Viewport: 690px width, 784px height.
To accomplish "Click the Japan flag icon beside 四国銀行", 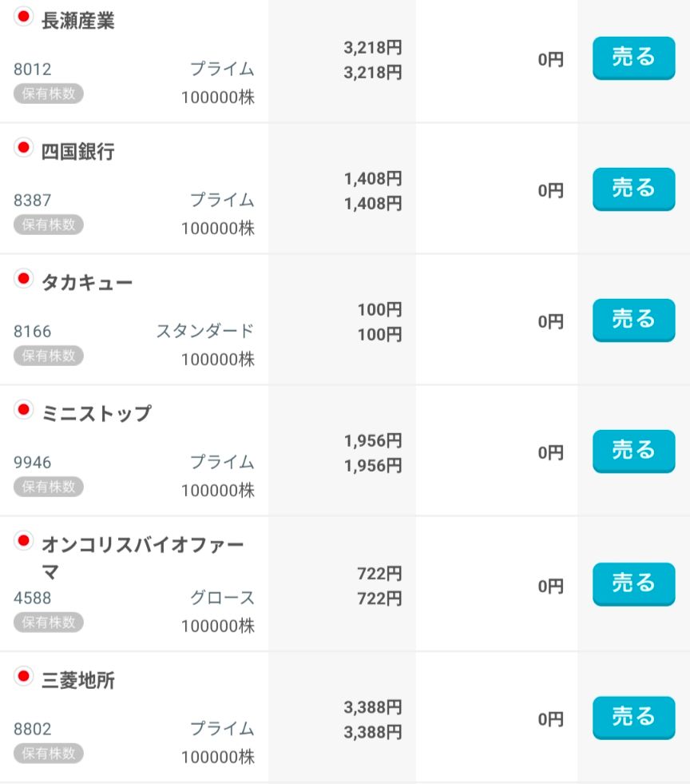I will (23, 148).
